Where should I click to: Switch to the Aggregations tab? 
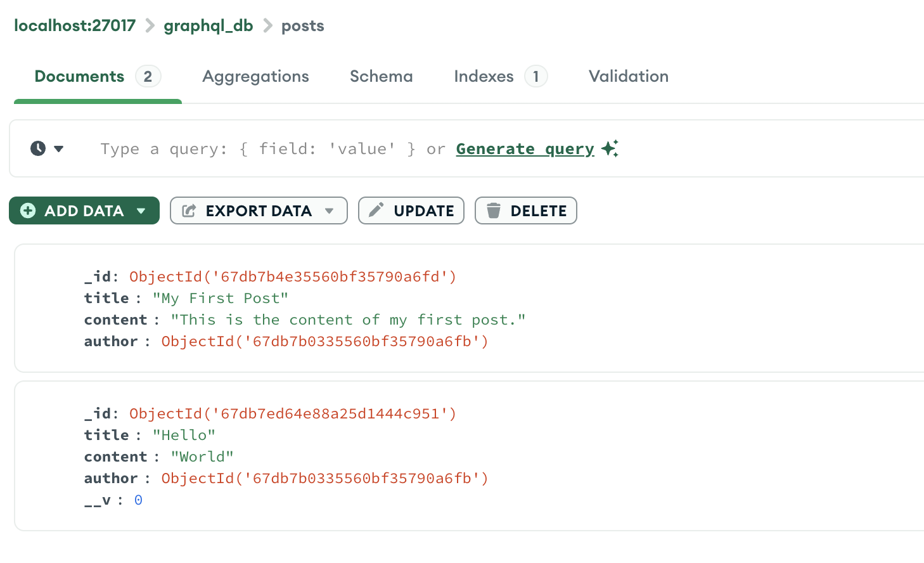click(255, 76)
